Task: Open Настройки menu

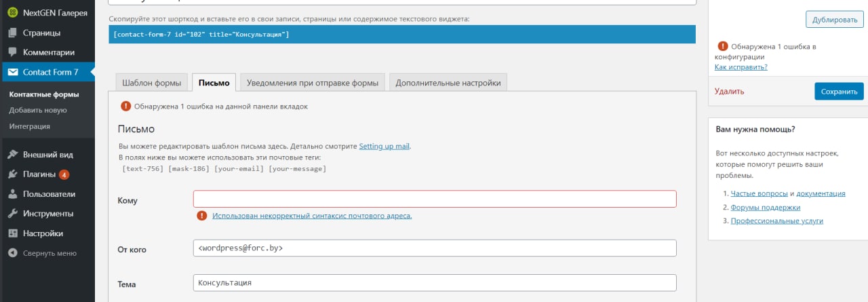Action: 47,233
